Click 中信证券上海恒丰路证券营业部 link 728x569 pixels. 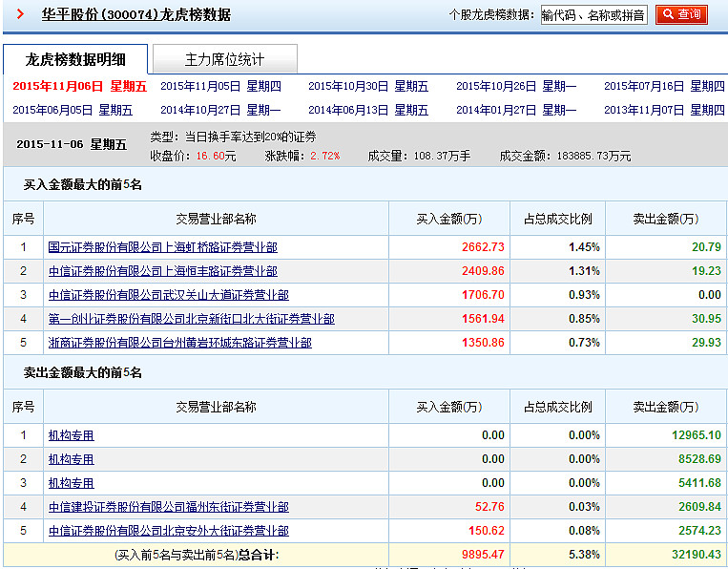click(162, 271)
